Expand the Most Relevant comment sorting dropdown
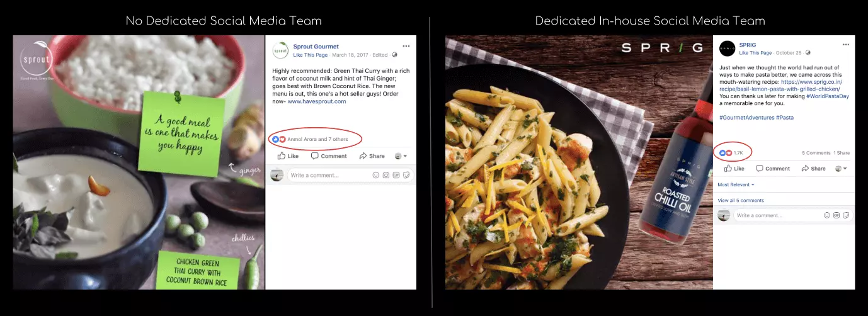 click(x=736, y=184)
